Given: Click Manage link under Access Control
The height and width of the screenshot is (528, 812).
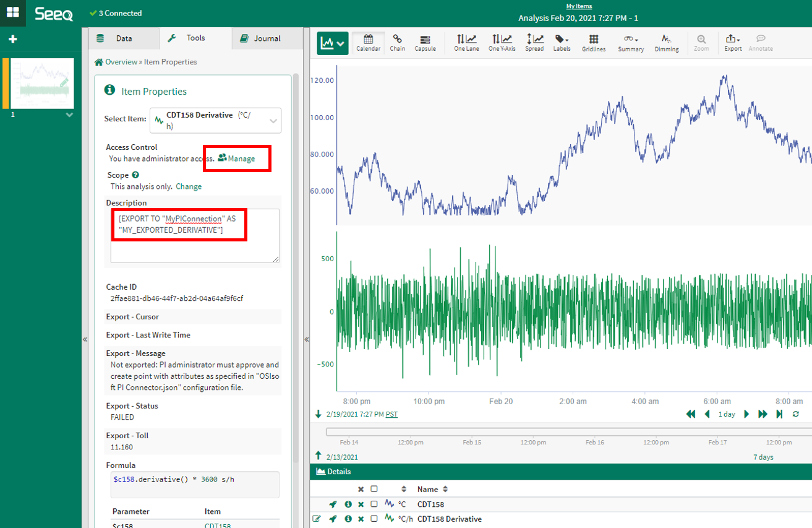Looking at the screenshot, I should (x=237, y=158).
